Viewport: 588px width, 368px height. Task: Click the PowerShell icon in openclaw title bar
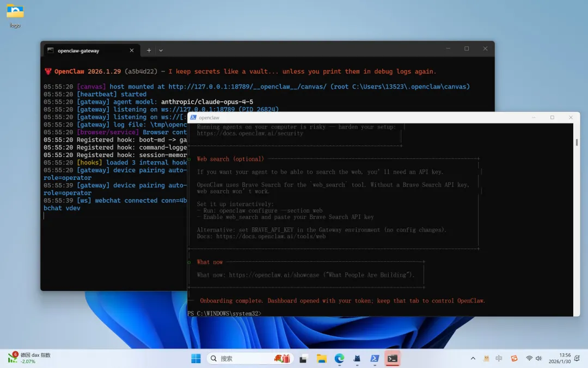click(x=193, y=118)
